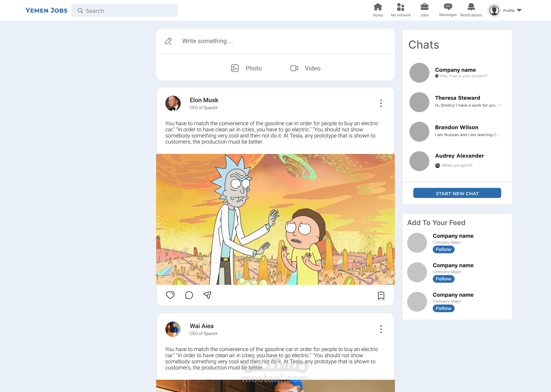Click Brandon Wilson's chat avatar

point(419,132)
